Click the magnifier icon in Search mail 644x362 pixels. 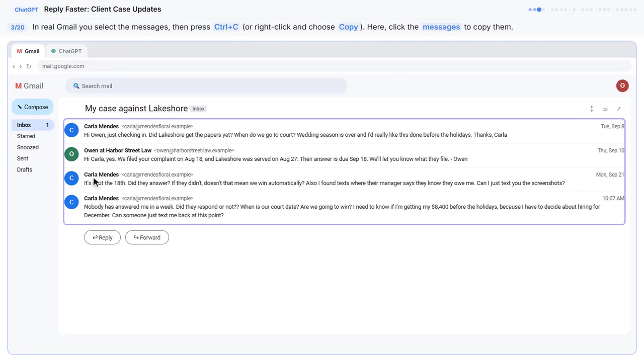[76, 86]
